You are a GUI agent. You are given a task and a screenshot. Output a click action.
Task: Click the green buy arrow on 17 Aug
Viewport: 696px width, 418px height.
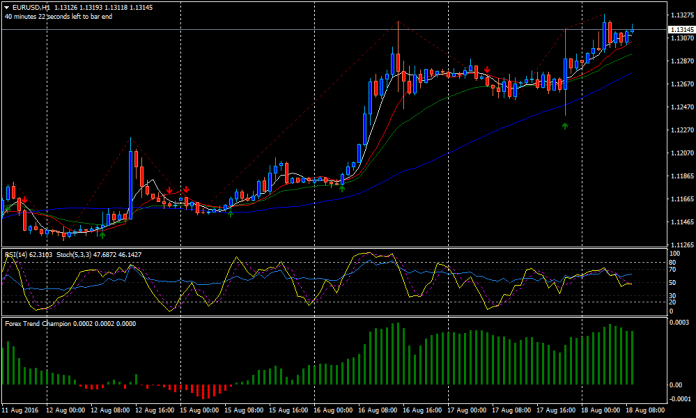[x=565, y=126]
